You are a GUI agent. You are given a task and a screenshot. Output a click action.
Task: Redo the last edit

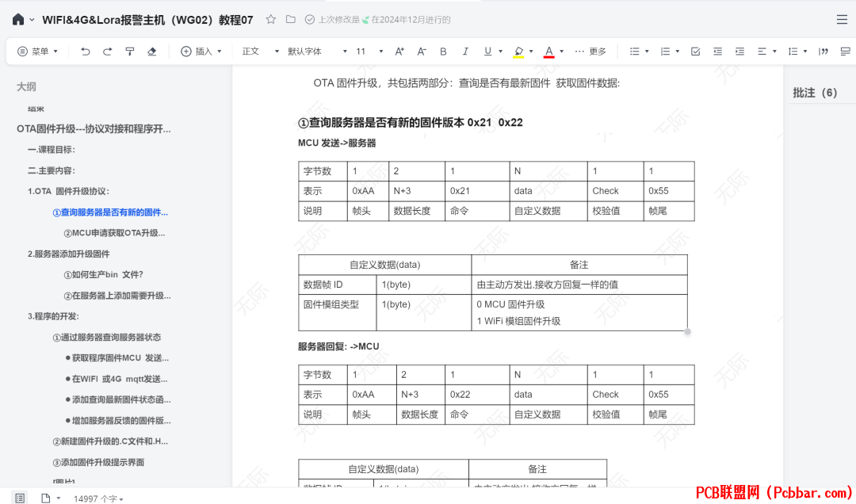click(108, 52)
